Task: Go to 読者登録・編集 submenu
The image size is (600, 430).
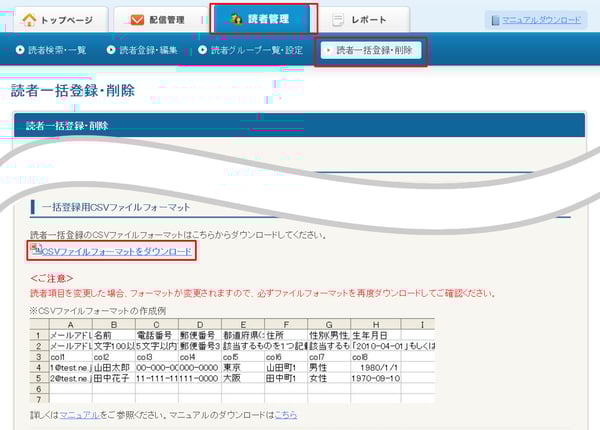Action: tap(148, 50)
